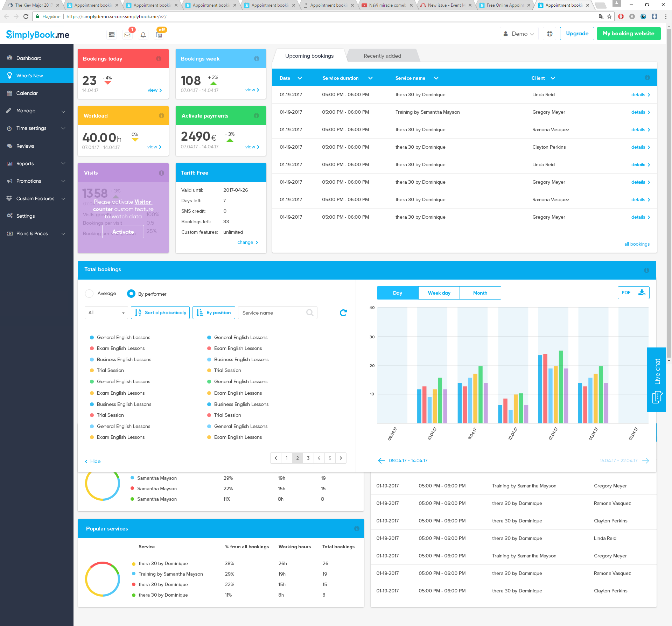Click the help lifebuoy icon
672x626 pixels.
549,34
